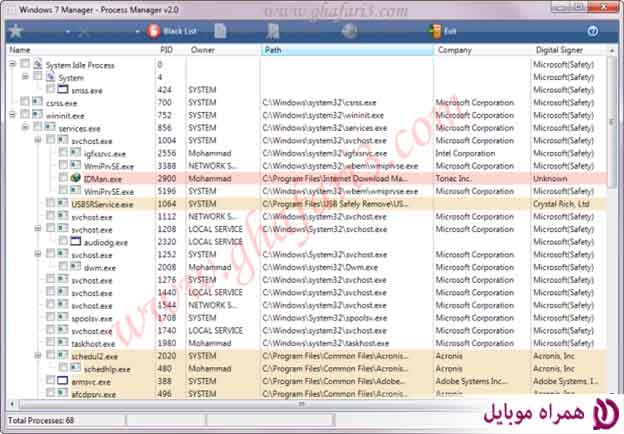Check the box for USBSRService.exe
624x434 pixels.
pyautogui.click(x=50, y=202)
